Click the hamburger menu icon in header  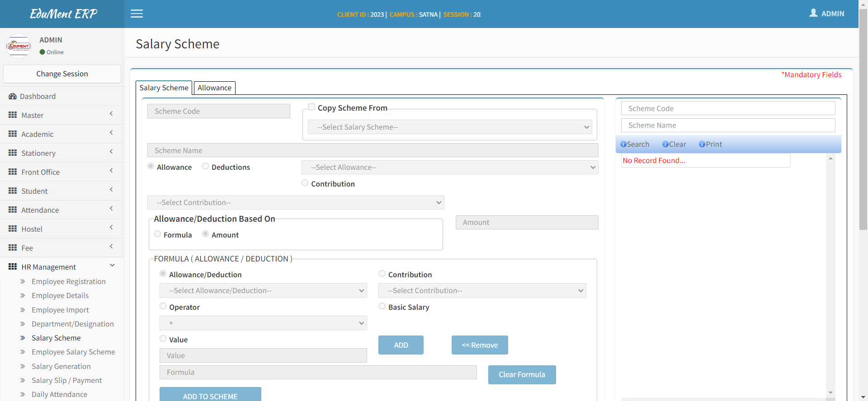point(137,14)
